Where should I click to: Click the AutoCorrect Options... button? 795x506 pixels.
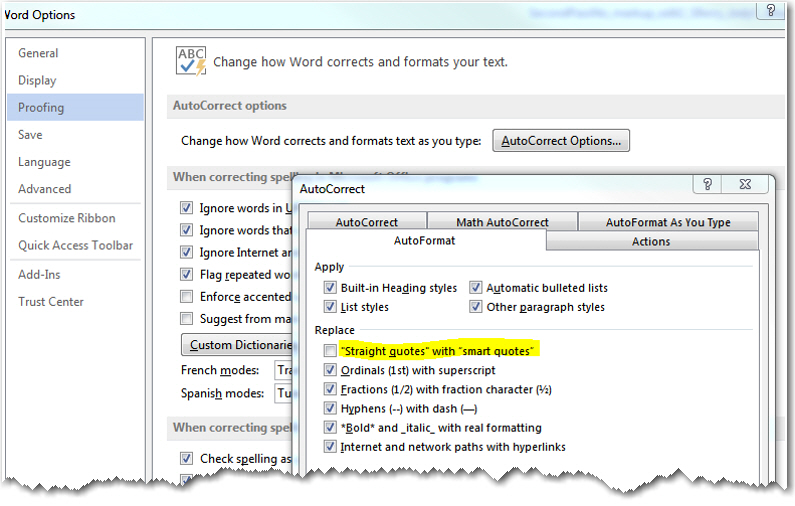pos(561,141)
